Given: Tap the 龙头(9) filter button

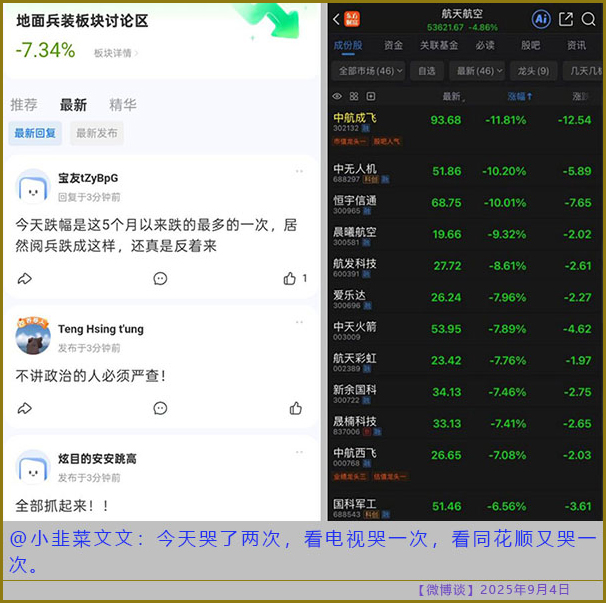Looking at the screenshot, I should pyautogui.click(x=533, y=71).
